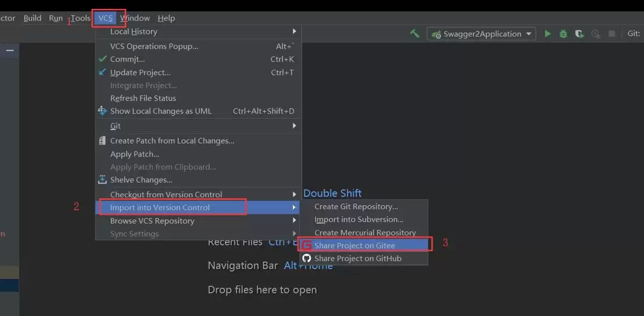Select Create Patch from Local Changes
This screenshot has width=644, height=316.
[172, 141]
